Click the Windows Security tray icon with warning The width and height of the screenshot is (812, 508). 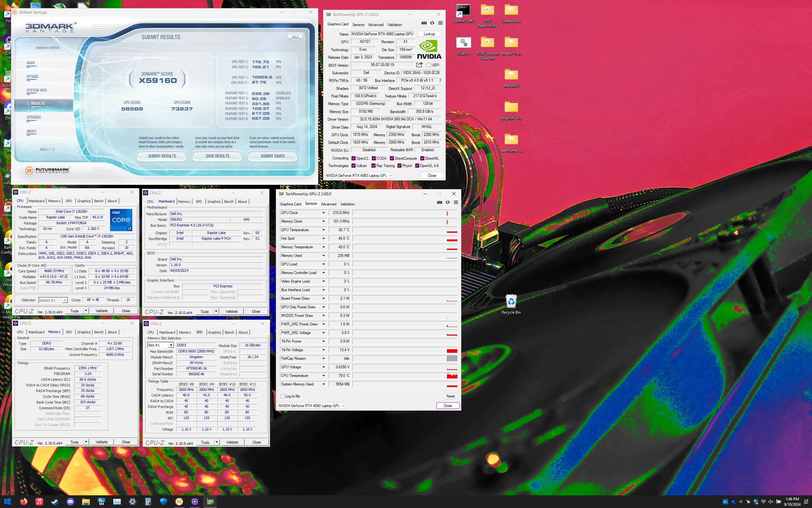[756, 502]
